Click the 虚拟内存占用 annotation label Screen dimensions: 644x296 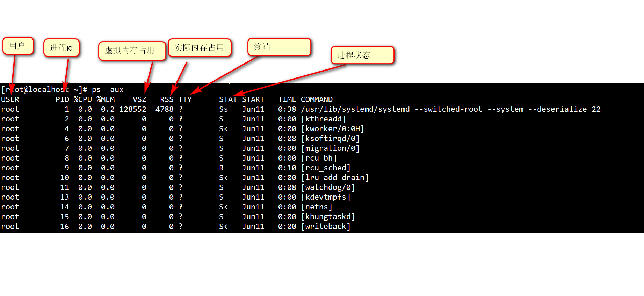tap(132, 51)
